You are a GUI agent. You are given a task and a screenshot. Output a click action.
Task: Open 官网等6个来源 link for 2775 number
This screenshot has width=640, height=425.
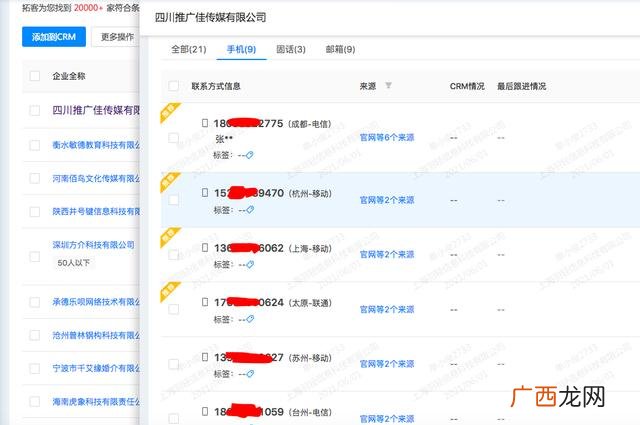click(x=387, y=138)
